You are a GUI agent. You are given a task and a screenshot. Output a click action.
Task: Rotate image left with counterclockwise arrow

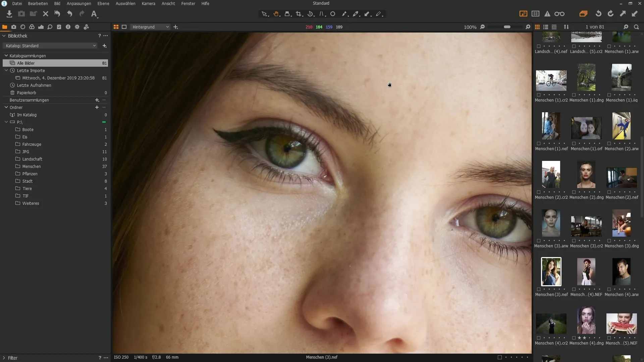(x=598, y=14)
